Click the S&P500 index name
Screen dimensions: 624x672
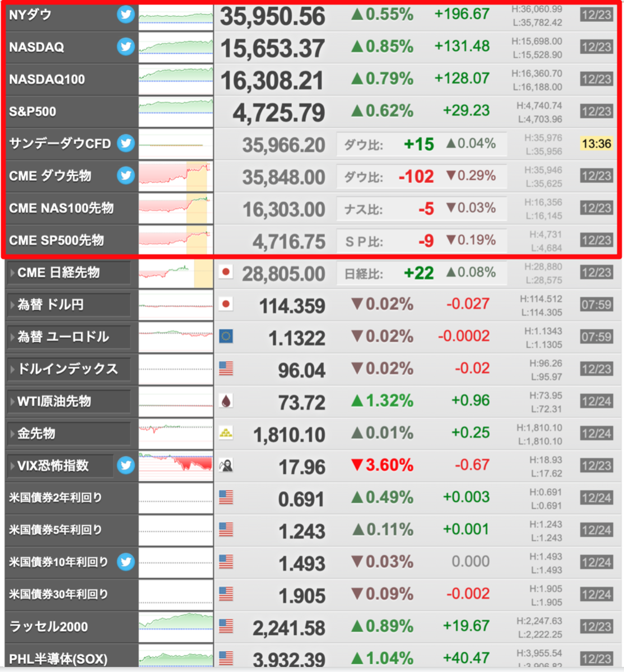pyautogui.click(x=32, y=111)
